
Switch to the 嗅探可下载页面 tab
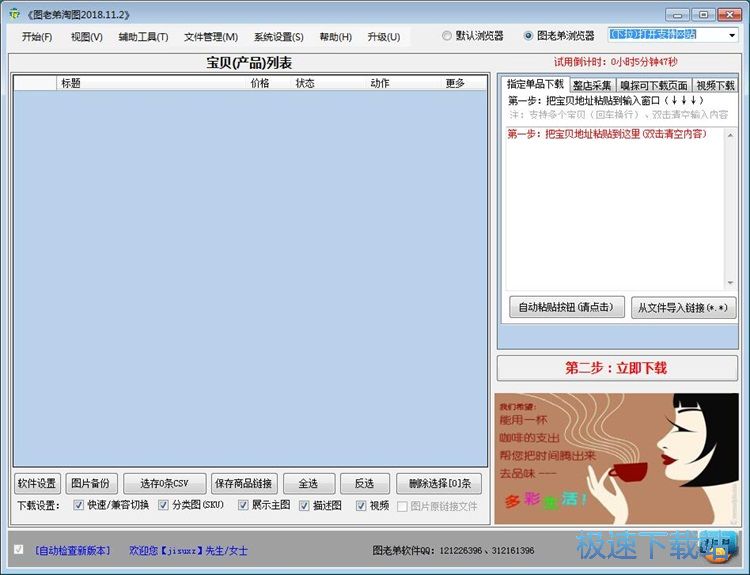[653, 85]
